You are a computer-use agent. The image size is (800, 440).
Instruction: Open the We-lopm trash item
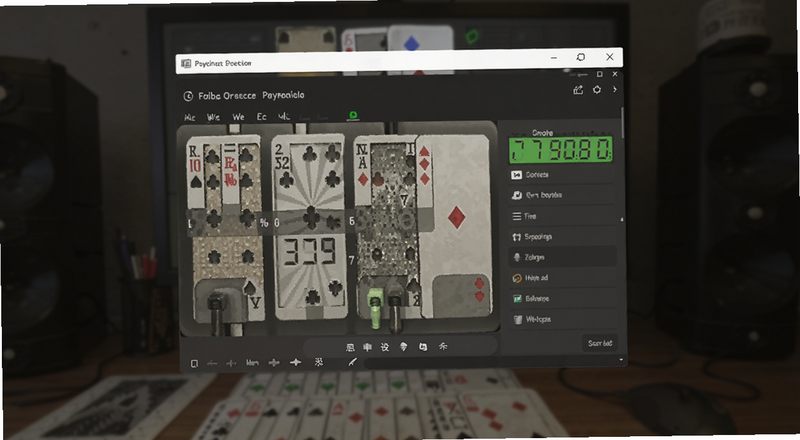(562, 319)
